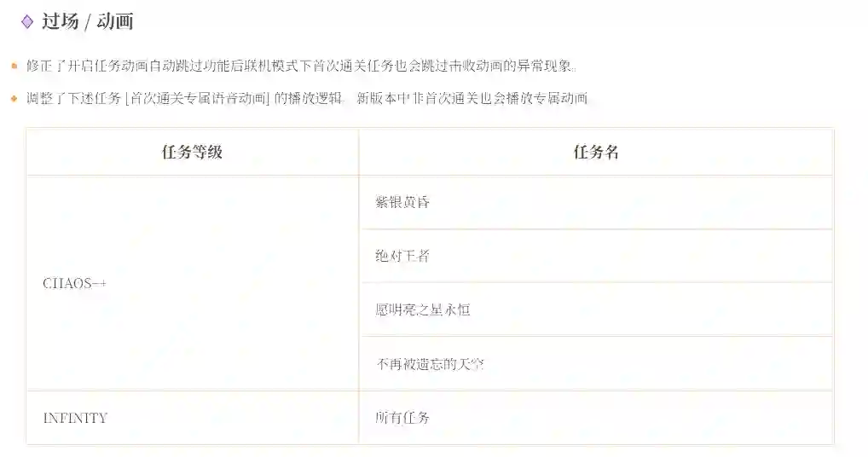This screenshot has height=457, width=868.
Task: Click the sentence about 联机模式 skipping animation
Action: pos(301,67)
